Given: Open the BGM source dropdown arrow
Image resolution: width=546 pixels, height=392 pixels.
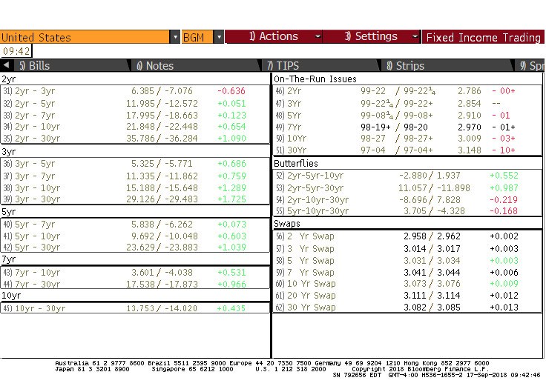Looking at the screenshot, I should 219,37.
